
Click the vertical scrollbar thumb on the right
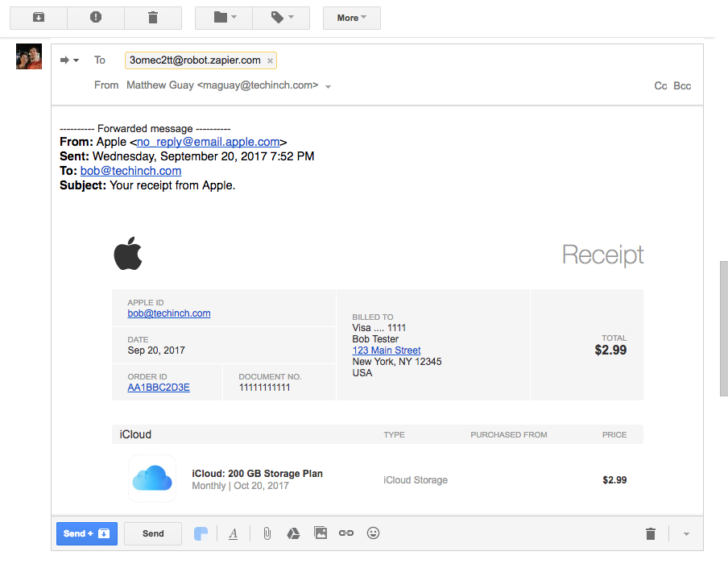pyautogui.click(x=724, y=329)
